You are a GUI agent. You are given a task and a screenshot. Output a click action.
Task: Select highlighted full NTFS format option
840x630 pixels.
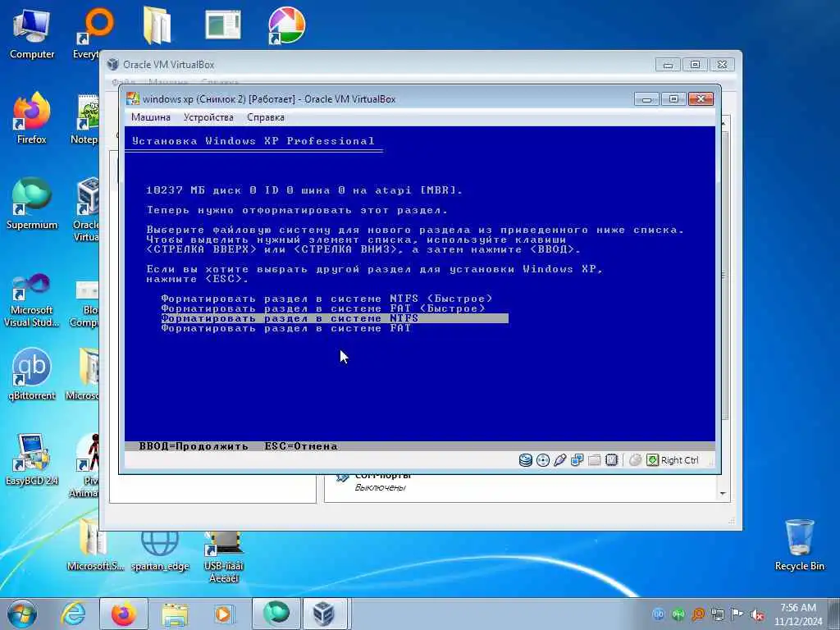click(335, 318)
